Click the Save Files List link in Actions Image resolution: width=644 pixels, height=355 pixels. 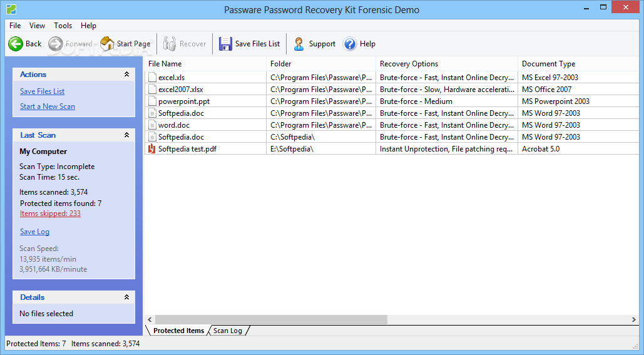[43, 91]
